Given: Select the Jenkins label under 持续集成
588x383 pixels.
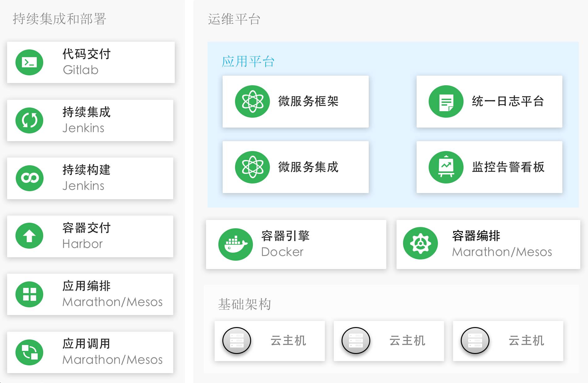Looking at the screenshot, I should (x=83, y=128).
